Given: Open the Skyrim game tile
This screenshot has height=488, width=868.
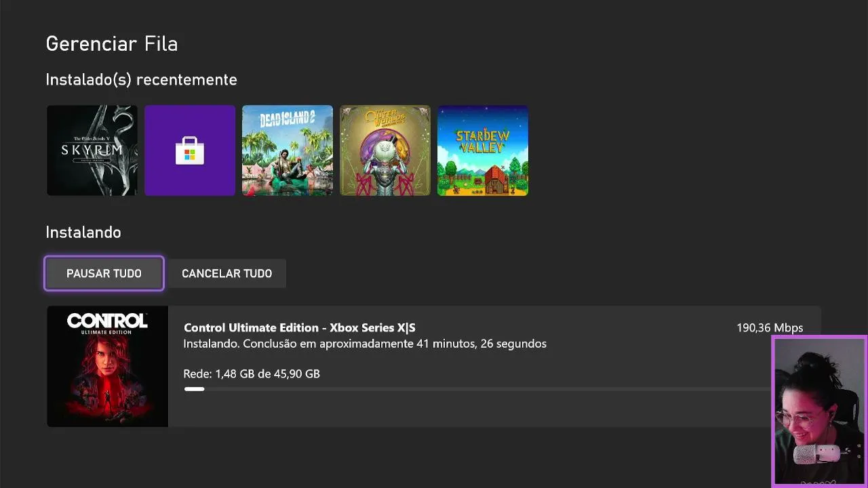Looking at the screenshot, I should click(92, 150).
